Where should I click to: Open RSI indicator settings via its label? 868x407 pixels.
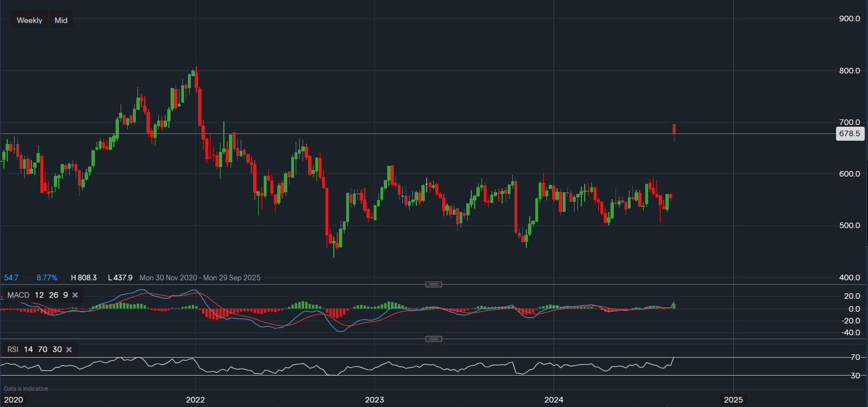pyautogui.click(x=13, y=350)
